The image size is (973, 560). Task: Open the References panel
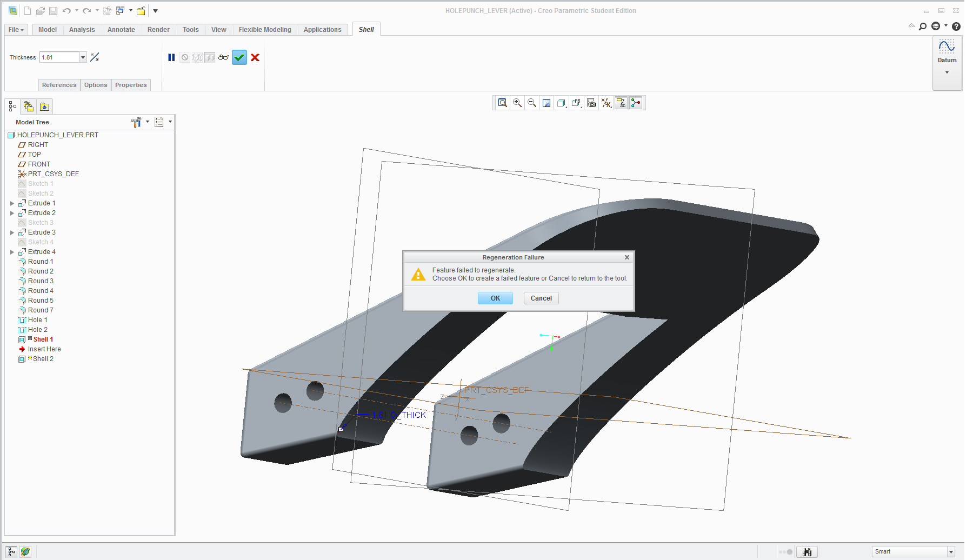pyautogui.click(x=59, y=85)
